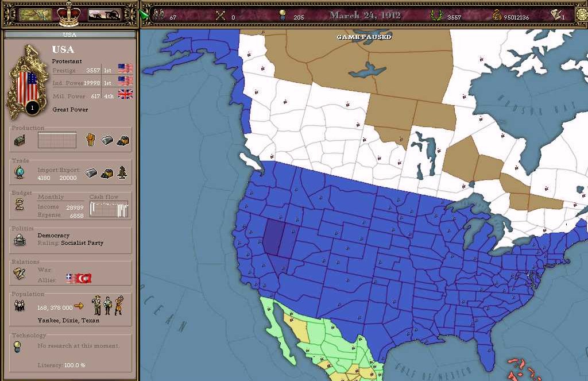The width and height of the screenshot is (588, 381).
Task: Click the green arrow pointer icon
Action: coord(144,14)
